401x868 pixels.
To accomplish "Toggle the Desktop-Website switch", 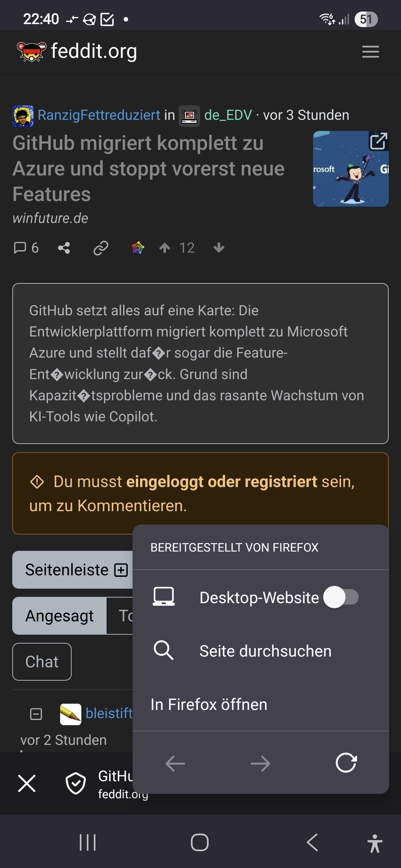I will pyautogui.click(x=341, y=597).
